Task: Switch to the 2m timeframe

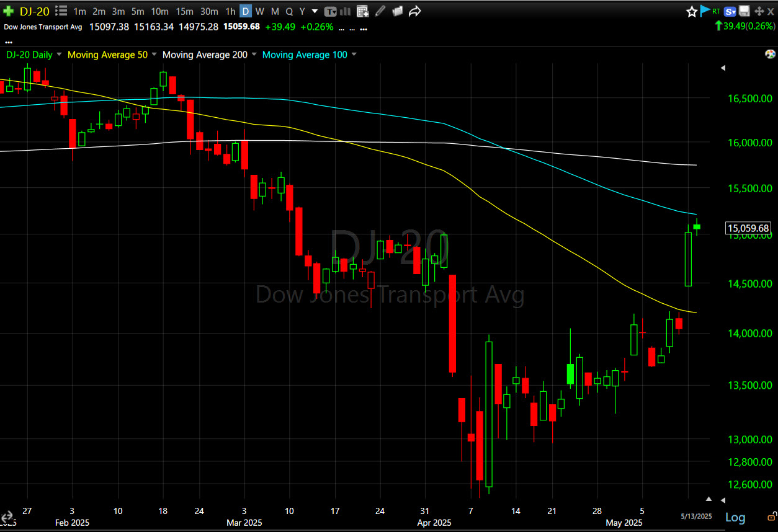Action: click(99, 11)
